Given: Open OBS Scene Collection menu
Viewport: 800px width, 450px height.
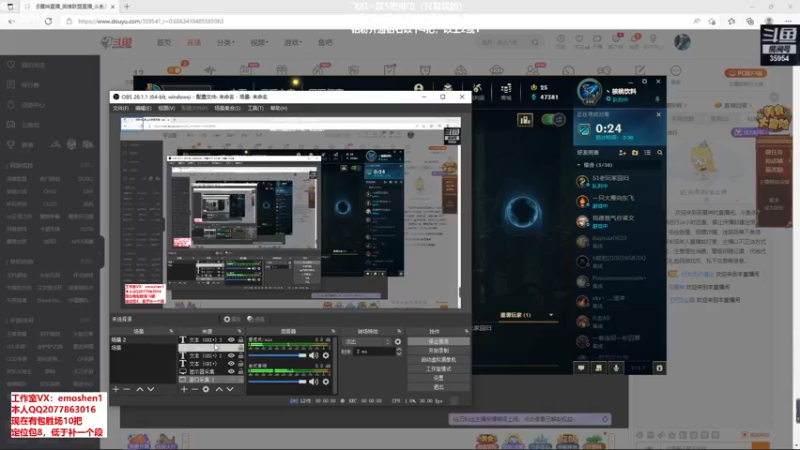Looking at the screenshot, I should tap(228, 108).
